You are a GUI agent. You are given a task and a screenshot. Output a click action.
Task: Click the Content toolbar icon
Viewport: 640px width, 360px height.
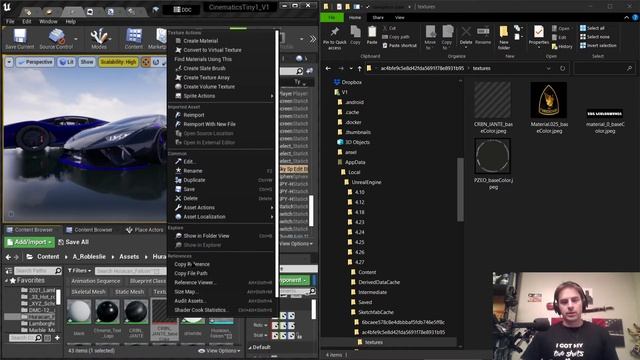134,39
